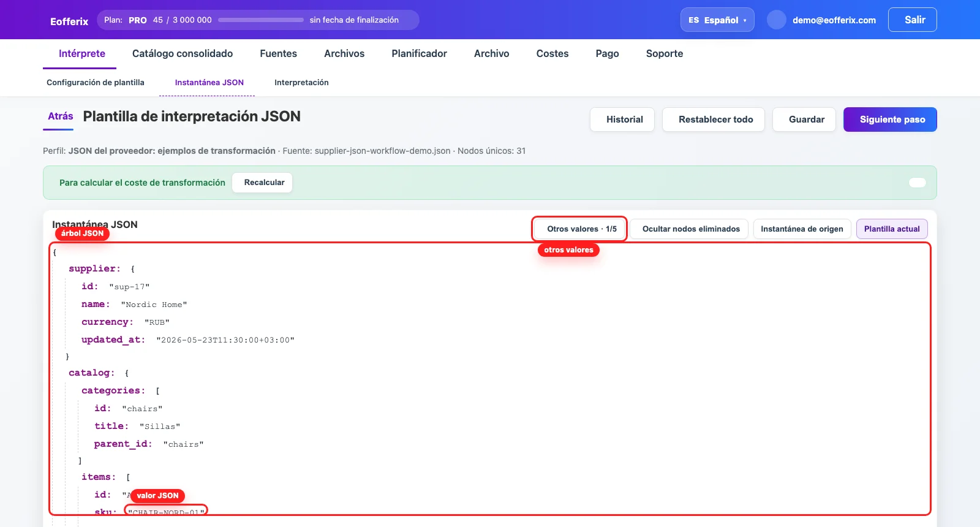Click the "chairs" value of categories id
This screenshot has width=980, height=527.
coord(142,409)
